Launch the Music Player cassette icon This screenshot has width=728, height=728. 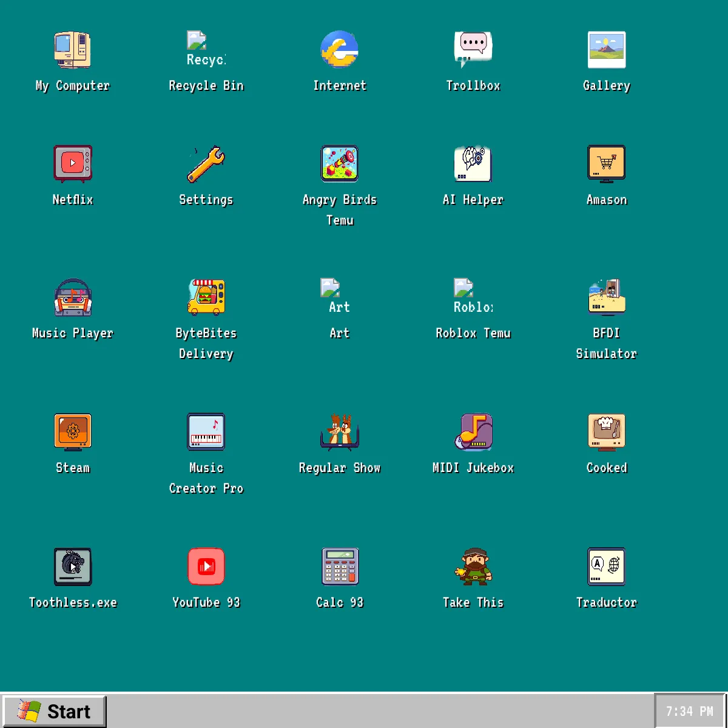(x=73, y=297)
